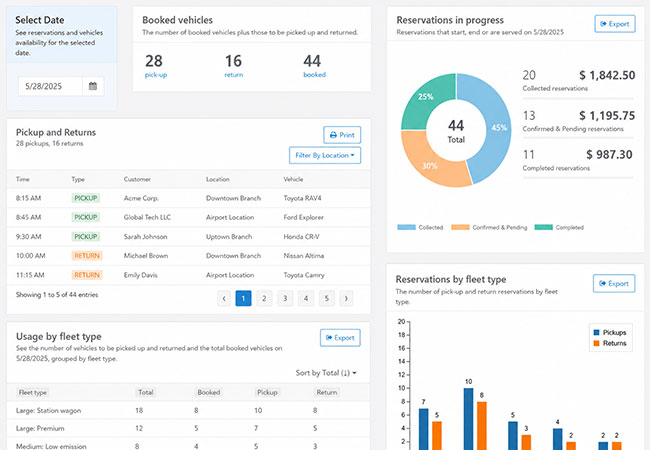Select the Global Tech LLC customer cell
Viewport: 650px width, 450px height.
[147, 217]
